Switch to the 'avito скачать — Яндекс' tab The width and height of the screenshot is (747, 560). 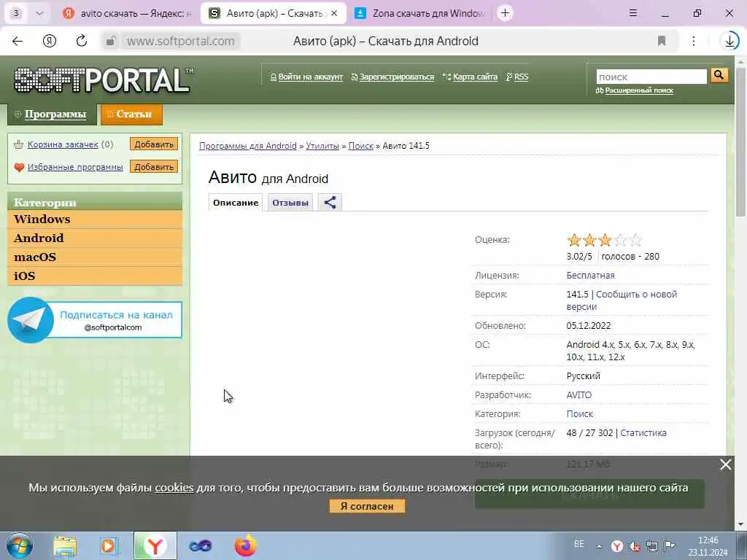coord(126,13)
